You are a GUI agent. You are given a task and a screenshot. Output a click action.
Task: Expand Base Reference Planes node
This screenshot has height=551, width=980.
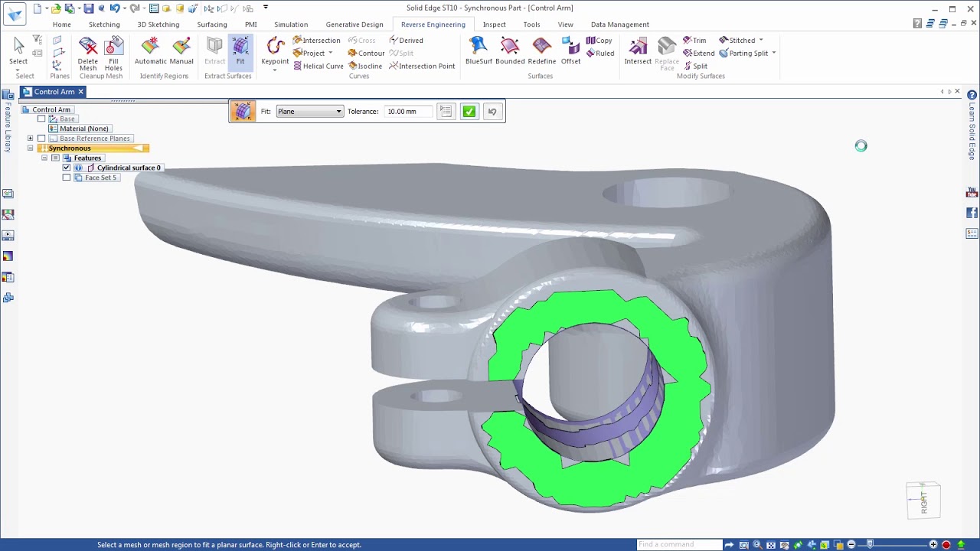click(30, 139)
